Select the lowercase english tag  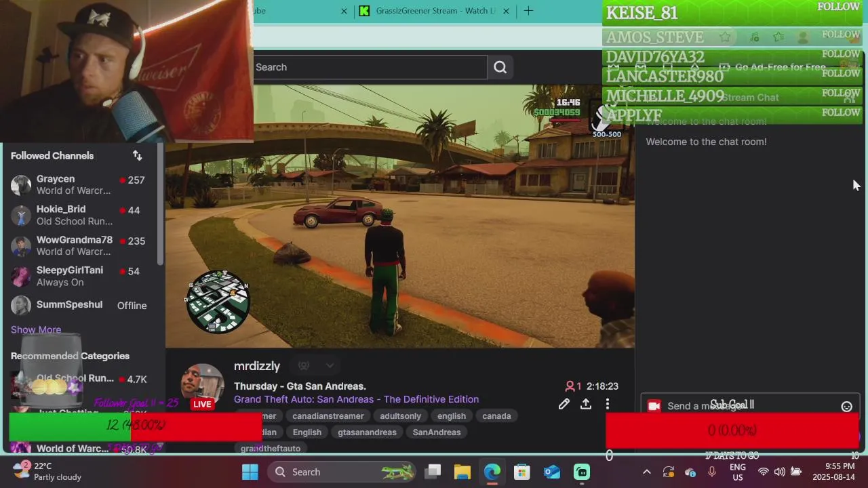pyautogui.click(x=452, y=416)
